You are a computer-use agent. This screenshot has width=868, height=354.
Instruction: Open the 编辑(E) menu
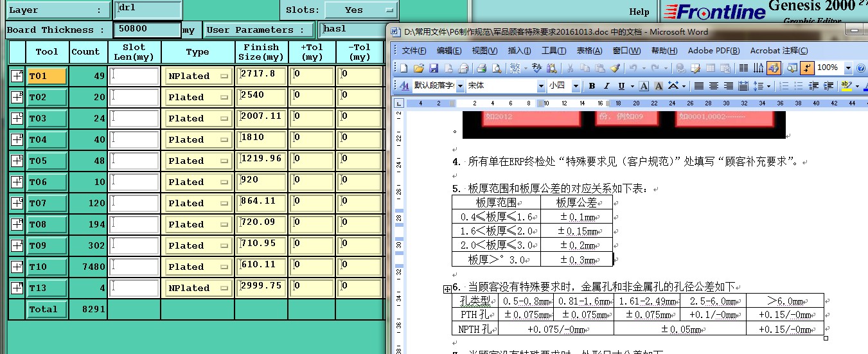tap(448, 51)
